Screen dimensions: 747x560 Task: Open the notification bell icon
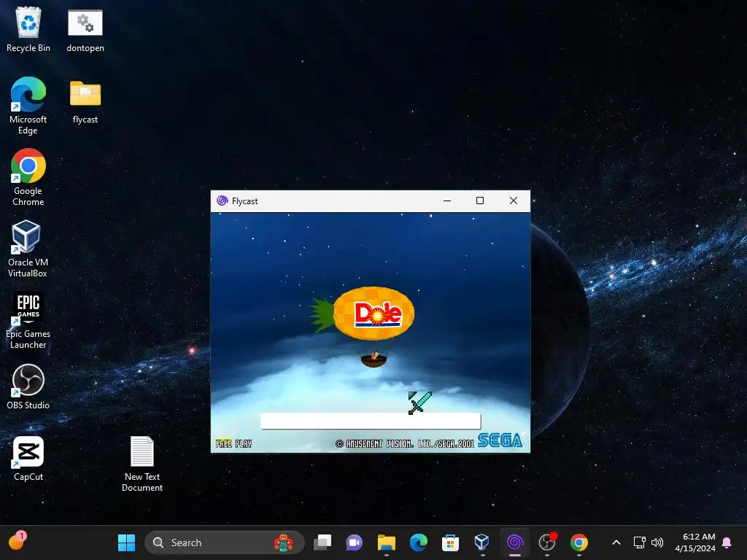pyautogui.click(x=727, y=542)
